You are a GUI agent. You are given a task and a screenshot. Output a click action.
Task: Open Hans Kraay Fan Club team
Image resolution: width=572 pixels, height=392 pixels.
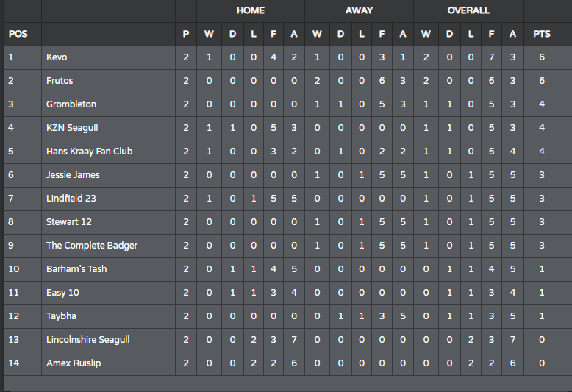pyautogui.click(x=90, y=152)
